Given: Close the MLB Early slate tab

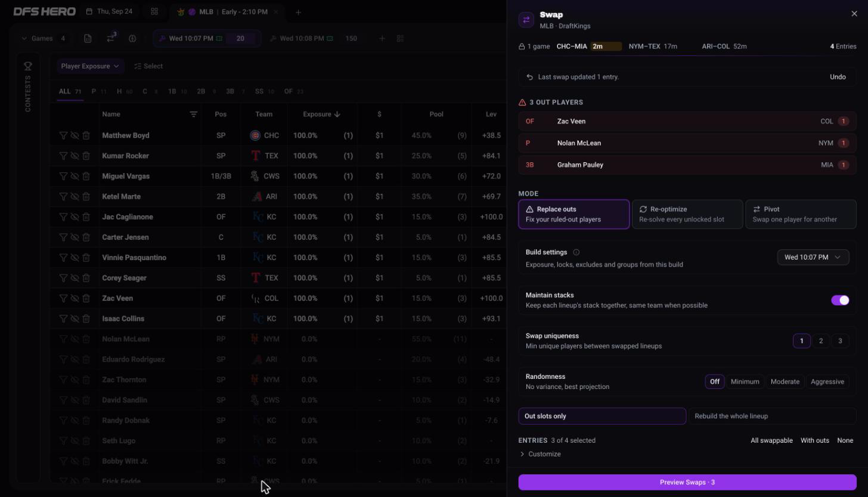Looking at the screenshot, I should pyautogui.click(x=275, y=12).
